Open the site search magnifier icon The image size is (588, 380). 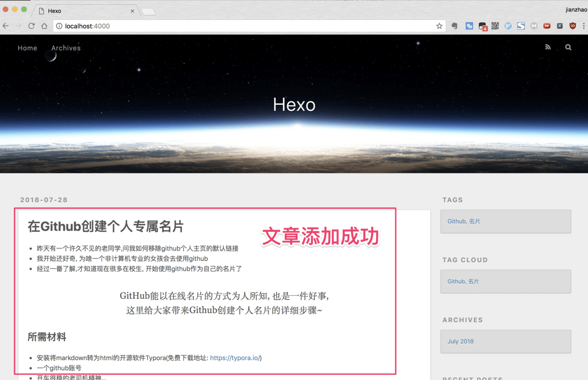point(568,47)
